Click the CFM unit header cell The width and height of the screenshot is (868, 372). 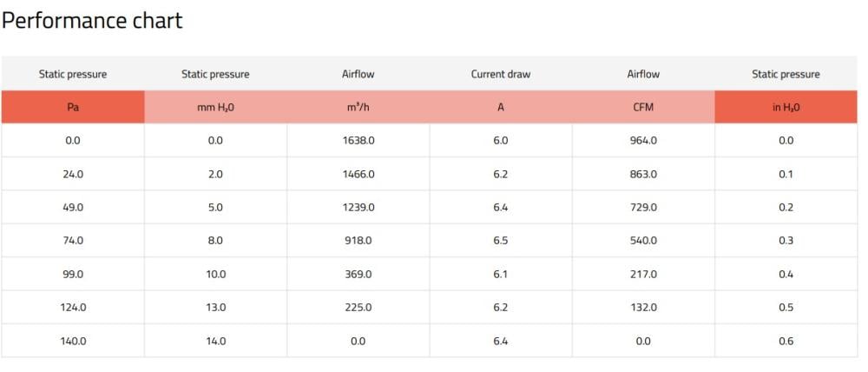[x=643, y=108]
